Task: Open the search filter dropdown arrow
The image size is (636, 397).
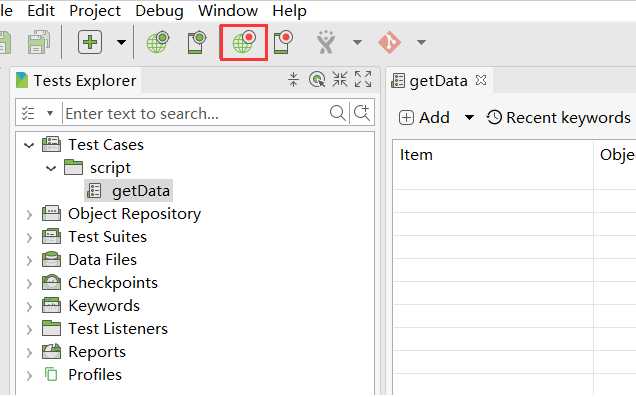Action: tap(50, 113)
